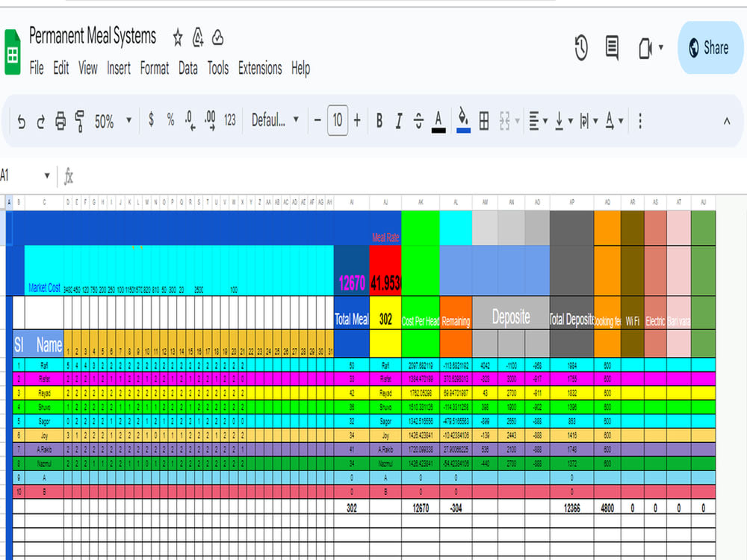Open the Help menu
The height and width of the screenshot is (560, 747).
click(300, 68)
